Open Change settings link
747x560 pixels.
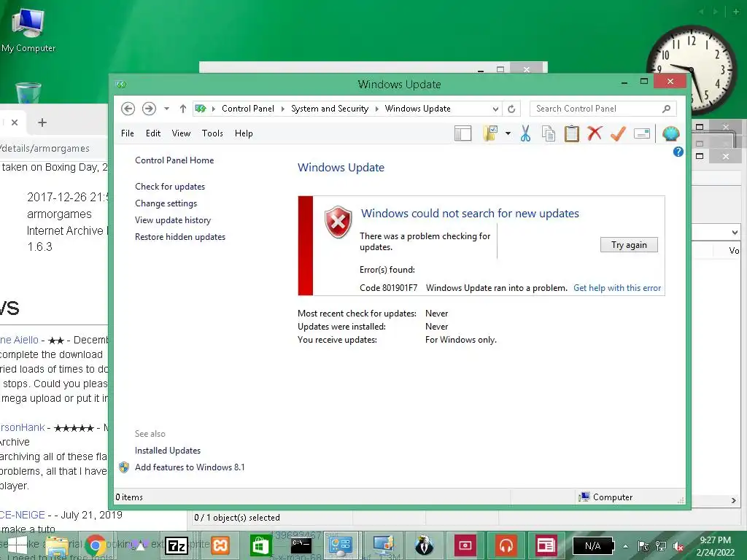point(166,203)
